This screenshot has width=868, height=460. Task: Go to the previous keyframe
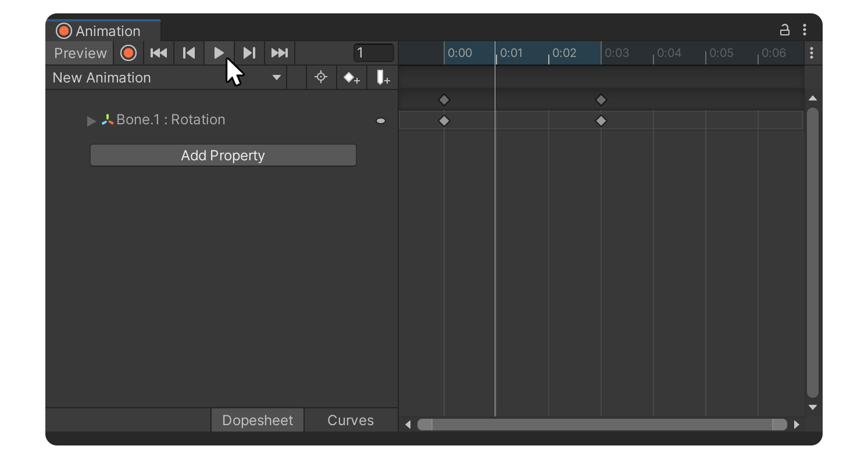(189, 53)
